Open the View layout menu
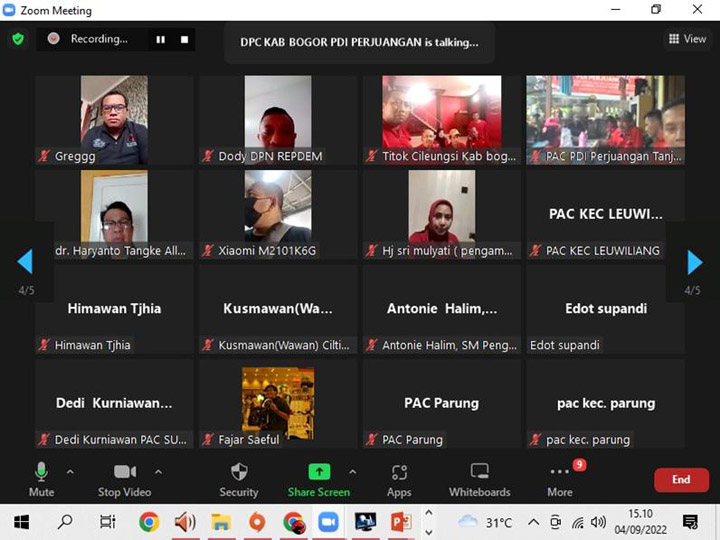The height and width of the screenshot is (540, 720). tap(688, 39)
